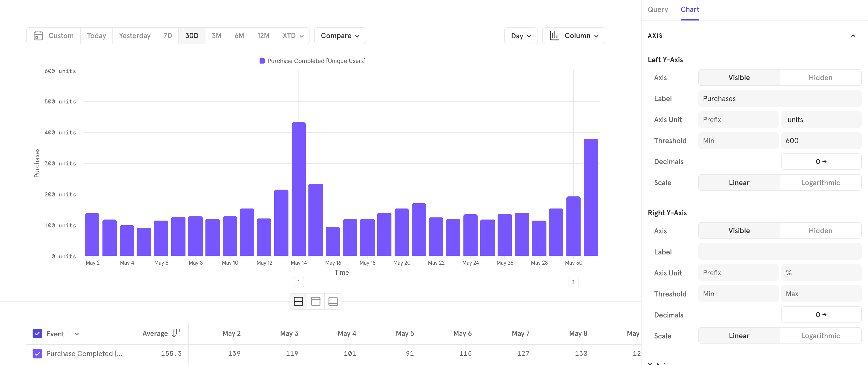Click the purple Purchase Completed legend swatch
868x365 pixels.
click(x=262, y=61)
